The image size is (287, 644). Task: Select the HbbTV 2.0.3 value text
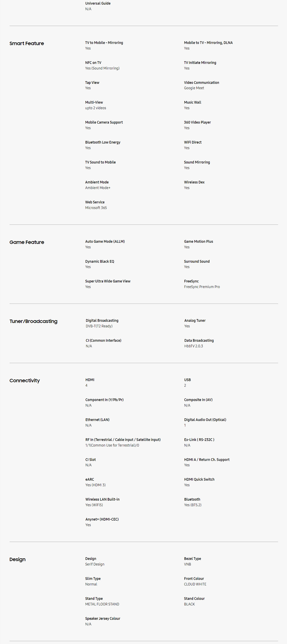coord(193,346)
